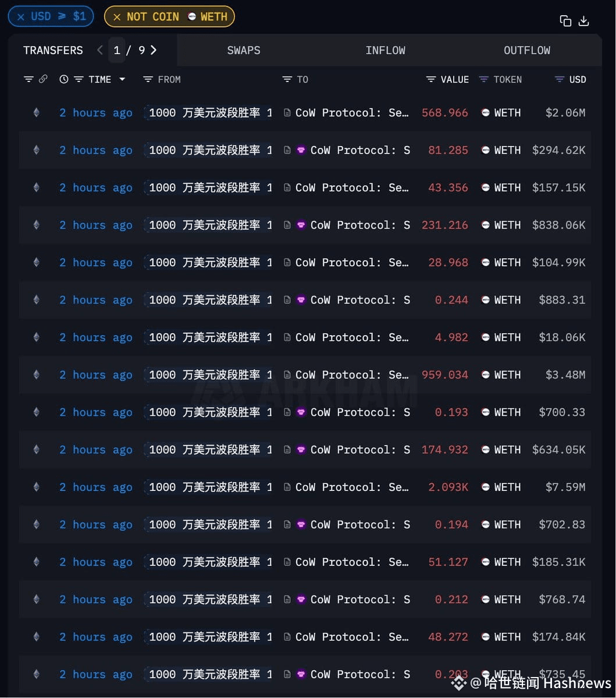Image resolution: width=616 pixels, height=698 pixels.
Task: Open sender entity in the $104.99K row
Action: (209, 262)
